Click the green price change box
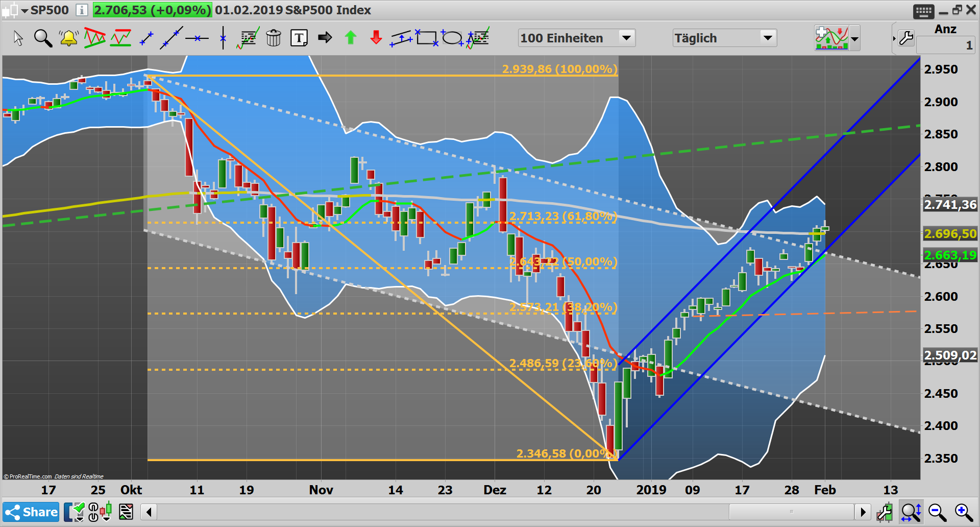Viewport: 980px width, 527px height. tap(152, 10)
